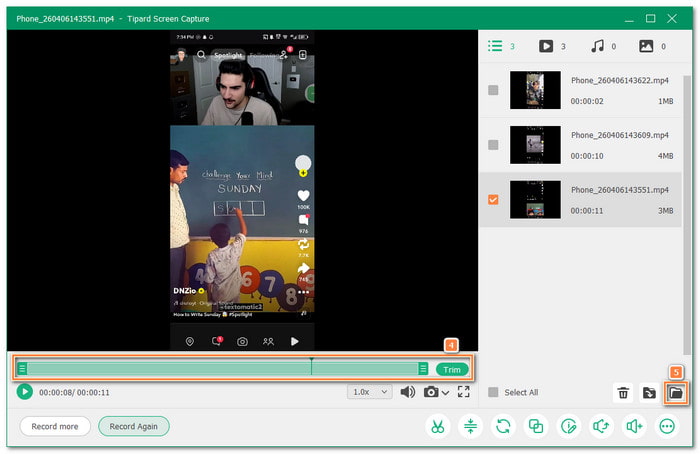The width and height of the screenshot is (700, 454).
Task: Enter fullscreen preview mode
Action: click(463, 392)
